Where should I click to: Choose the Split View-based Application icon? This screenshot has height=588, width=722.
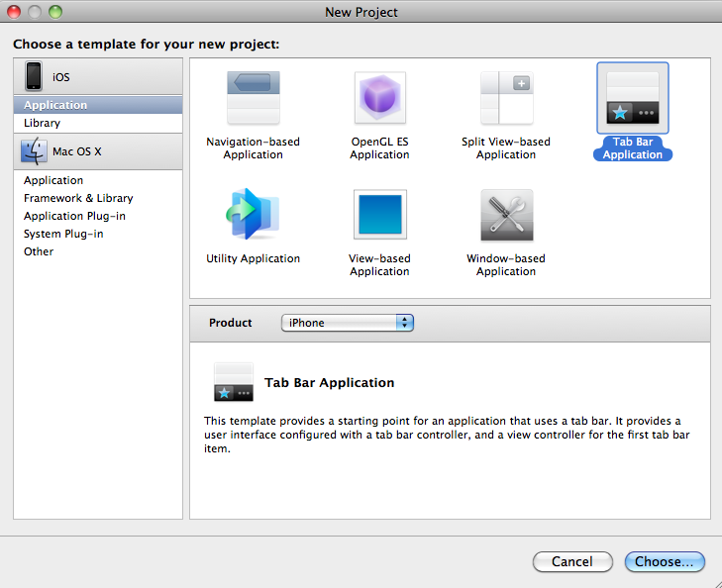tap(506, 98)
